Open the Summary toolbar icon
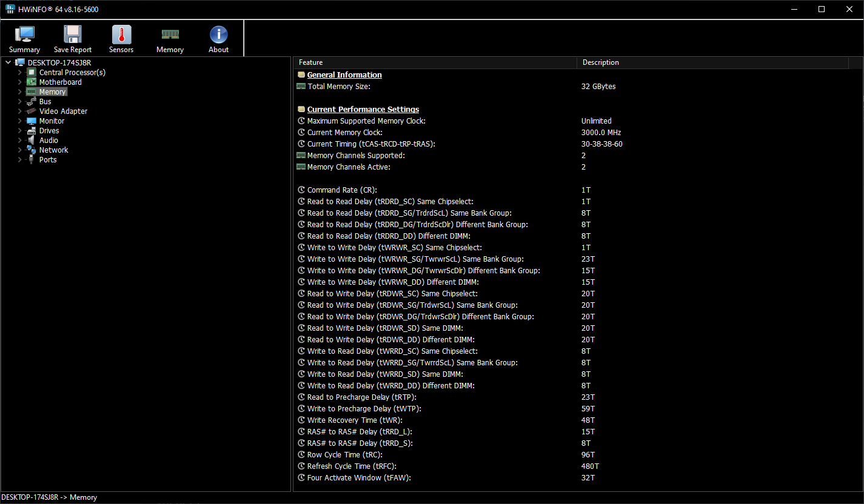864x504 pixels. point(24,35)
